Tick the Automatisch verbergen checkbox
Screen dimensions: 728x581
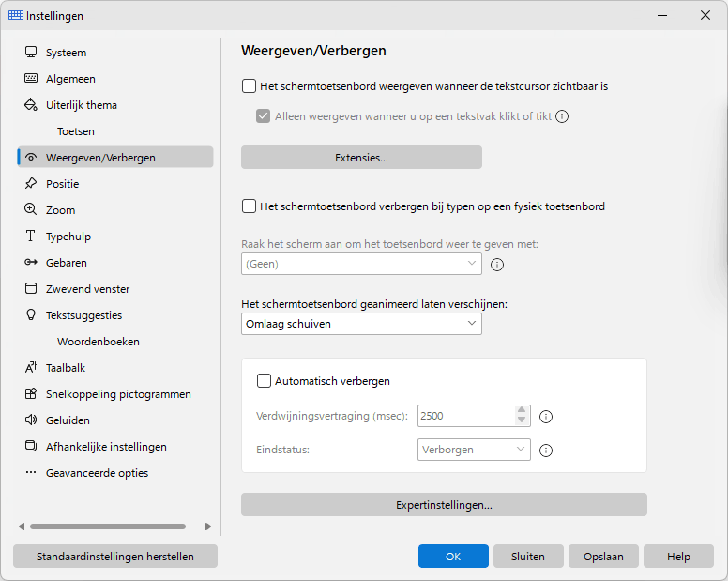tap(264, 381)
